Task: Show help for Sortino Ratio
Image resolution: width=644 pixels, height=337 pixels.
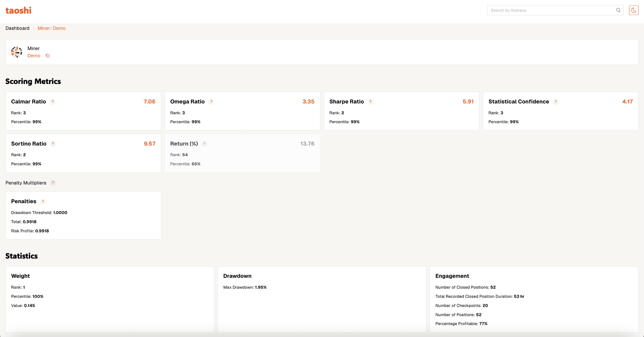Action: 53,144
